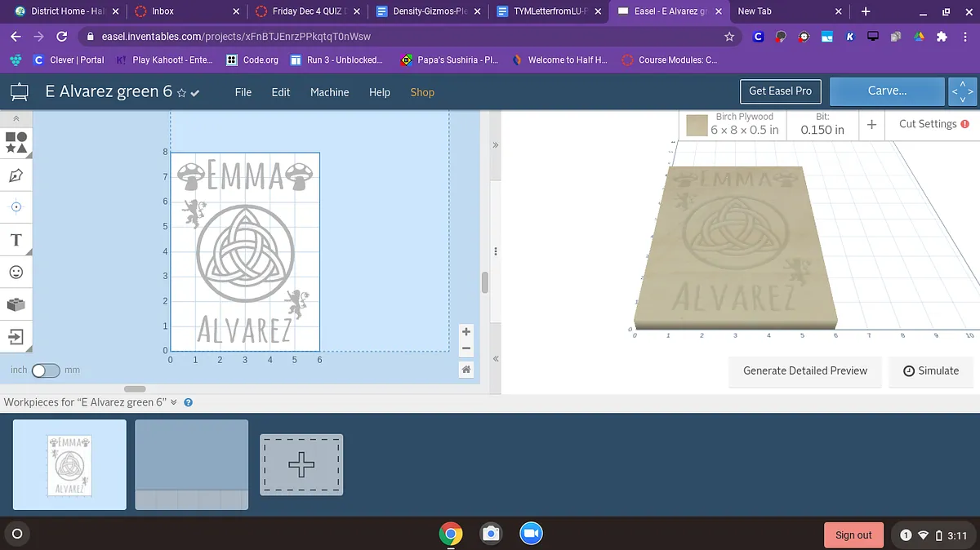Star the E Alvarez green 6 project

pyautogui.click(x=181, y=93)
